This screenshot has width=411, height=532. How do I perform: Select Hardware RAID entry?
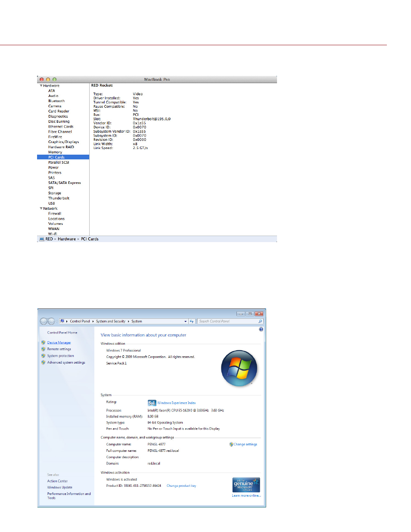pyautogui.click(x=61, y=147)
